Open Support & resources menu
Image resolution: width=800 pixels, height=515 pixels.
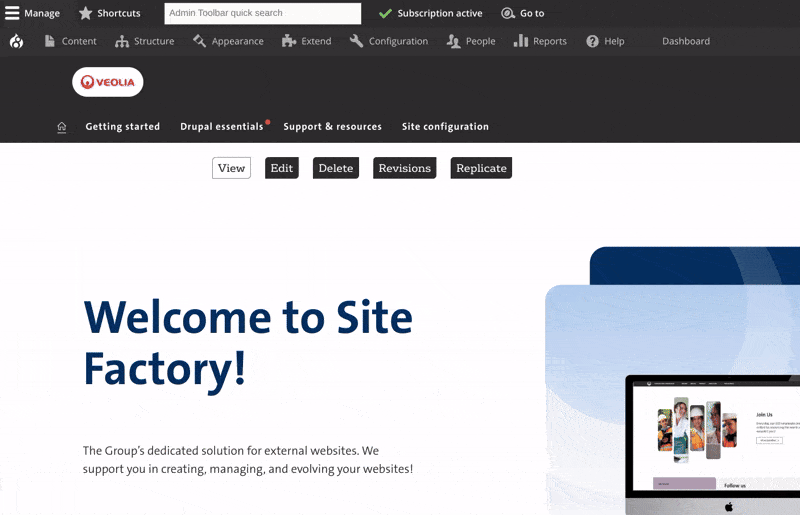[x=332, y=127]
